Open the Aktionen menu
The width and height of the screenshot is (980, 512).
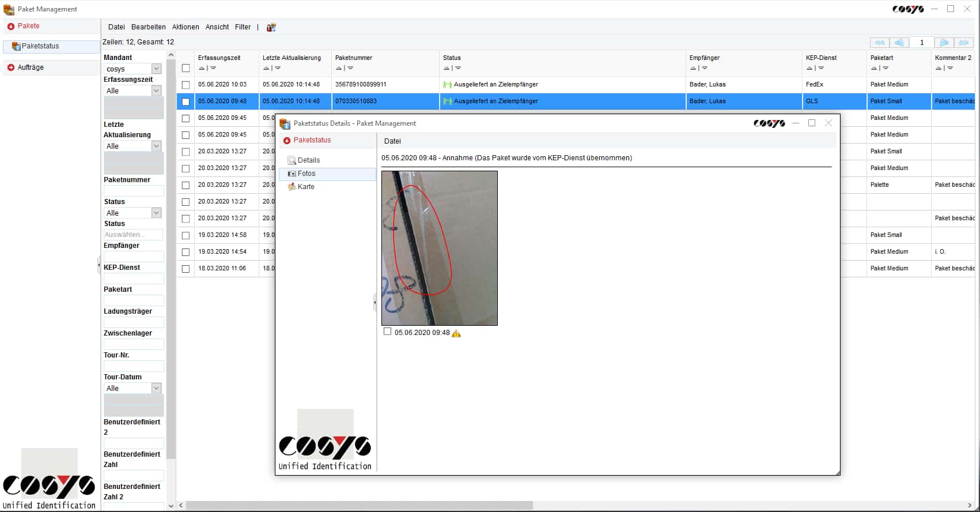(186, 27)
